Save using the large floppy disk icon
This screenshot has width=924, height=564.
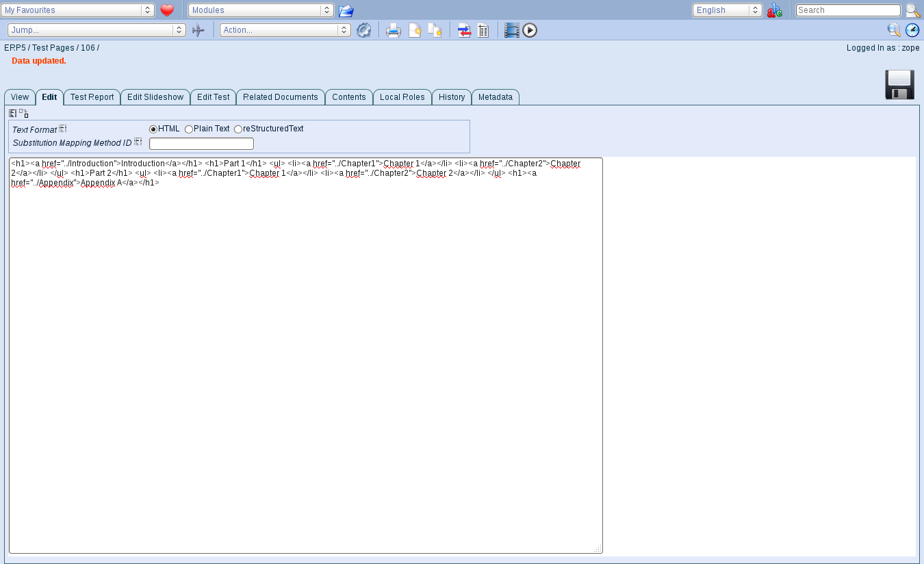tap(900, 85)
